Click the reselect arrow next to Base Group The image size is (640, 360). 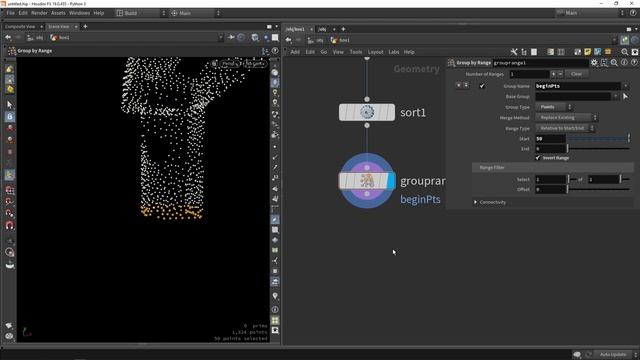[x=625, y=96]
